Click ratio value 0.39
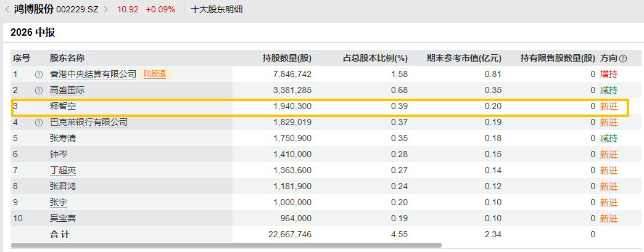Viewport: 644px width, 252px height. (x=400, y=107)
